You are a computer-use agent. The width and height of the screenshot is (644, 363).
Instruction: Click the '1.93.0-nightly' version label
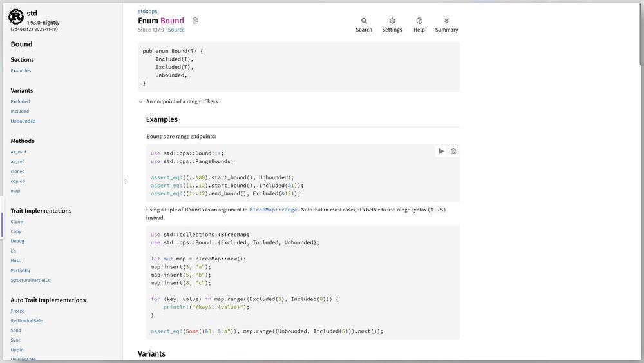[x=43, y=23]
